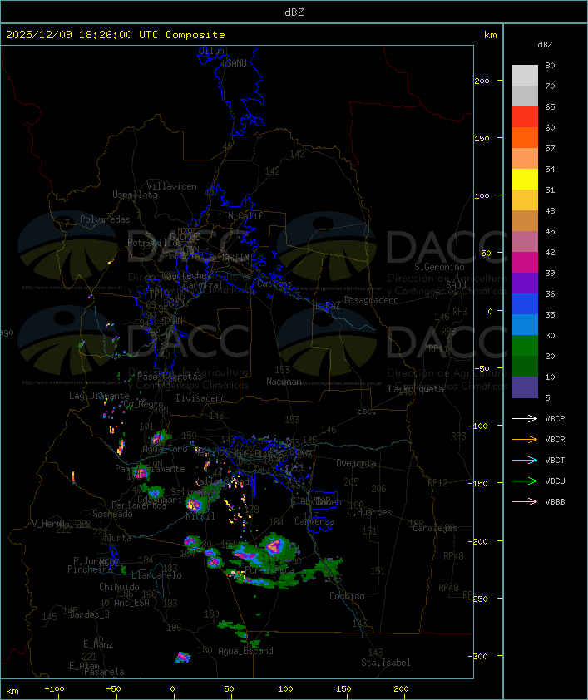588x700 pixels.
Task: Click the storm cell echo above Nihuil label
Action: tap(195, 504)
